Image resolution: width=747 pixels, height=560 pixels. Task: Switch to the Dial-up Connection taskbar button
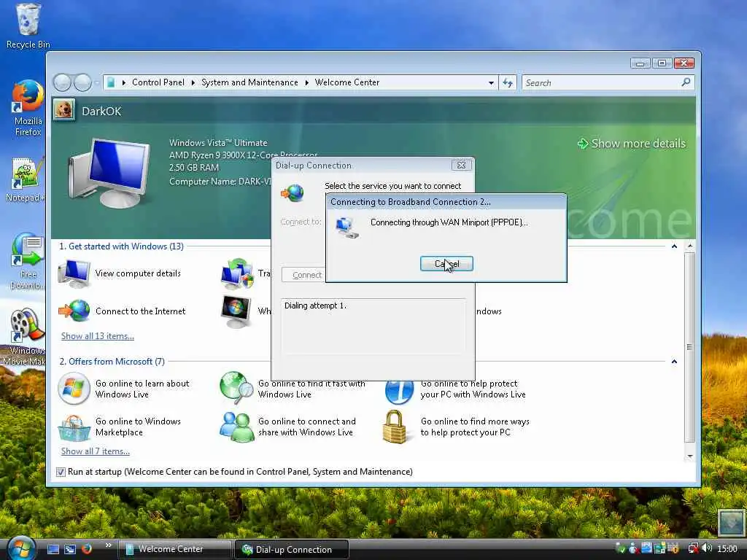[x=292, y=549]
